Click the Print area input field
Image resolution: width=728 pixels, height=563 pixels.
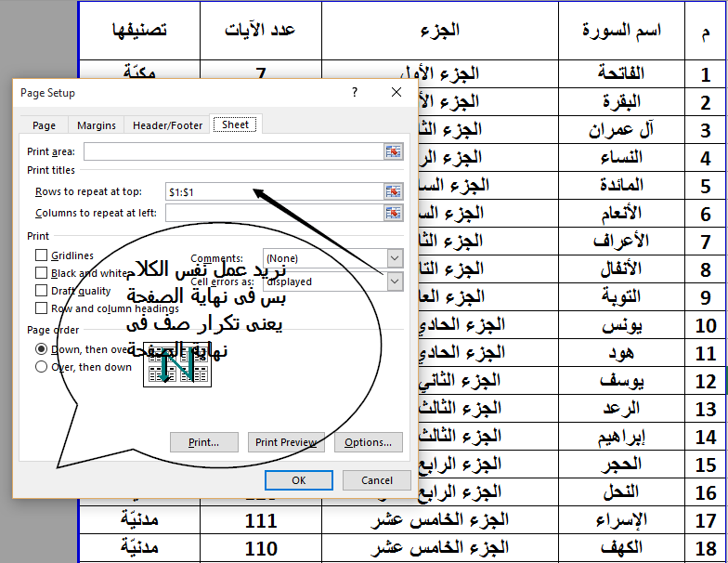point(234,151)
